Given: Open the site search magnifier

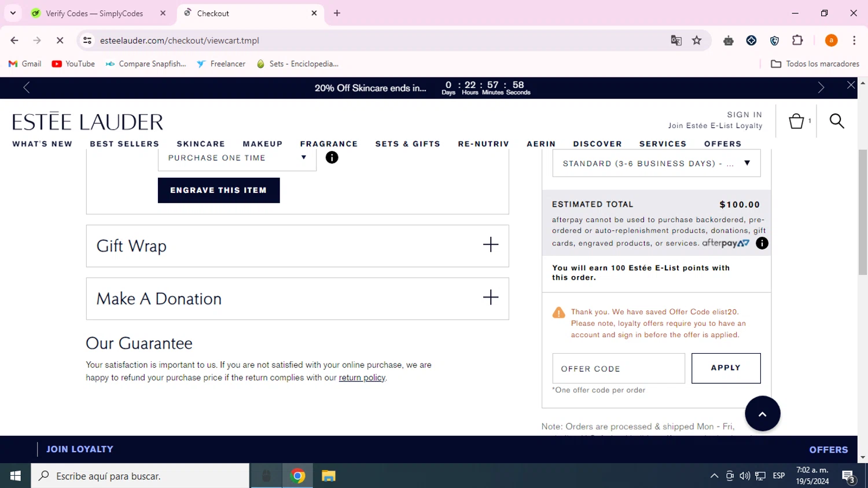Looking at the screenshot, I should (x=837, y=121).
